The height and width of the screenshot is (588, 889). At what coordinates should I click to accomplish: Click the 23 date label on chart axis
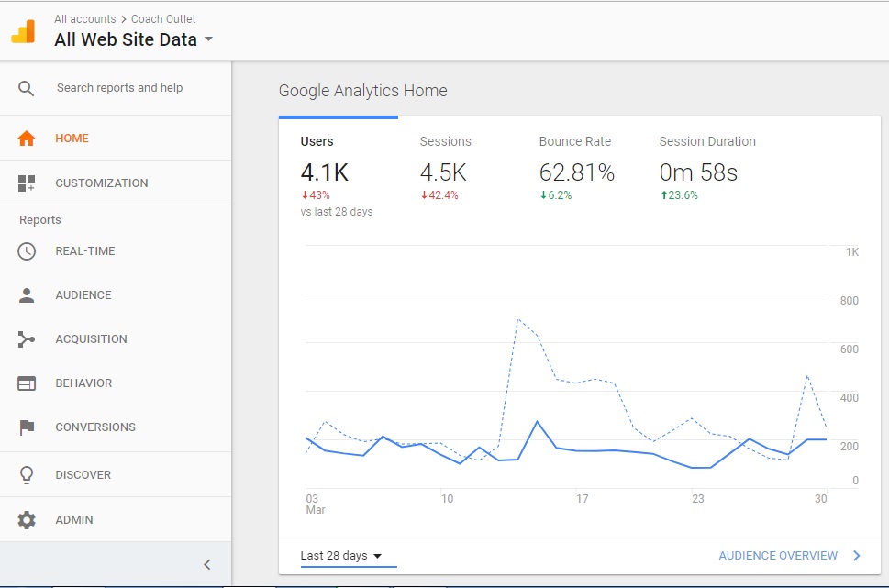[x=698, y=498]
